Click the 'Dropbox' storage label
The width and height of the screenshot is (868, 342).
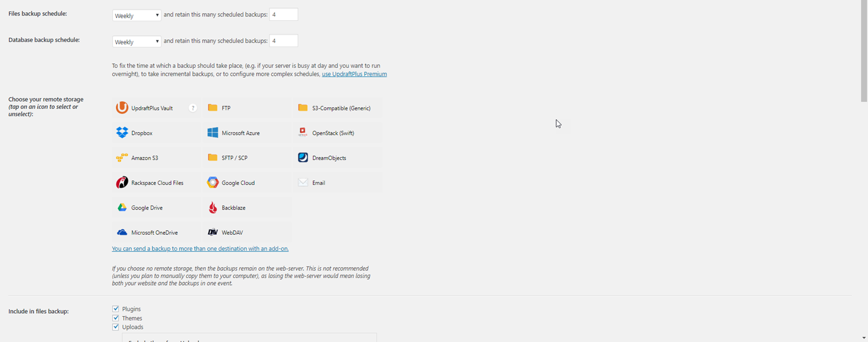142,133
